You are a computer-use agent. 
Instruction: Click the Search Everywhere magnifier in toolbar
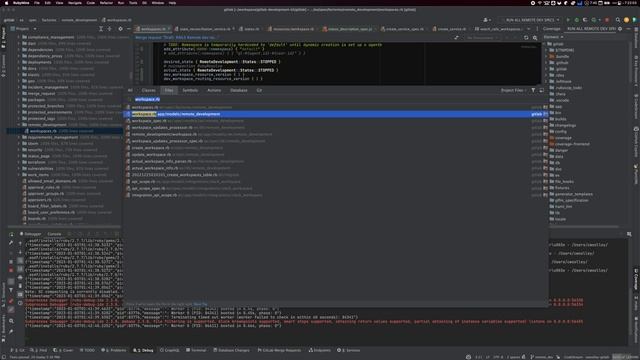(x=618, y=20)
